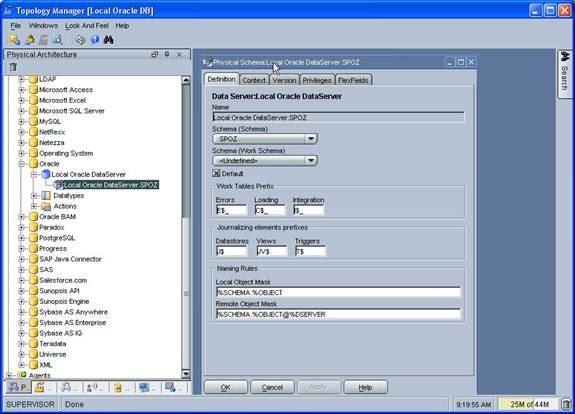Switch to the FlexFields tab
This screenshot has height=414, width=575.
353,80
